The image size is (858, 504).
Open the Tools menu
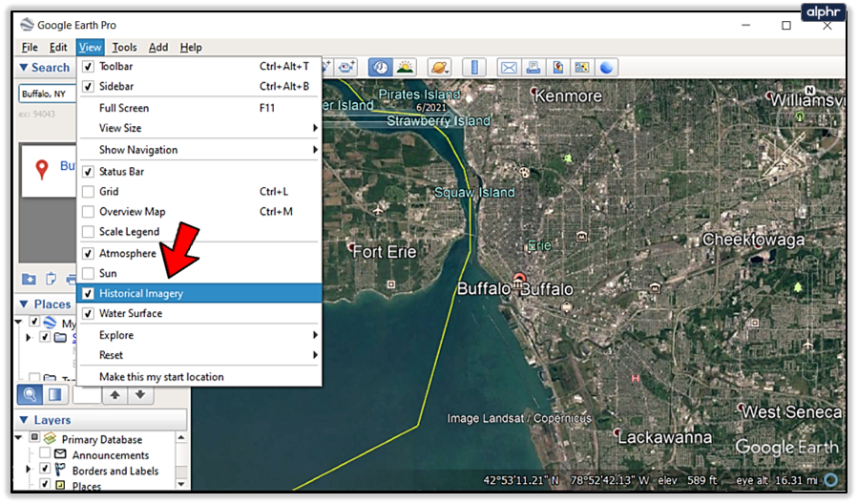coord(124,47)
